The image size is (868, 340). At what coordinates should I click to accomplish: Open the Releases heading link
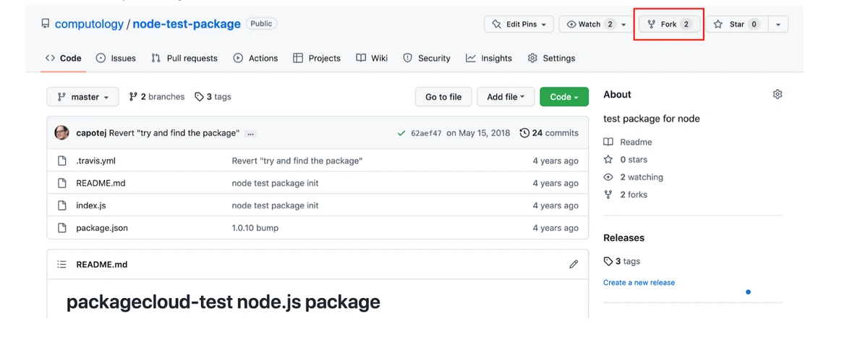[x=624, y=237]
